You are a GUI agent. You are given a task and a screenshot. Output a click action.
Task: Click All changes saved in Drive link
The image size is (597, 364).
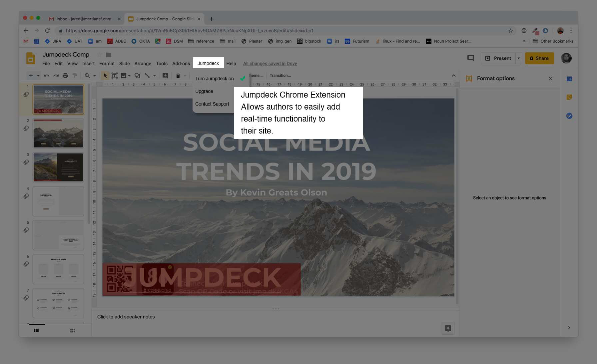click(270, 64)
